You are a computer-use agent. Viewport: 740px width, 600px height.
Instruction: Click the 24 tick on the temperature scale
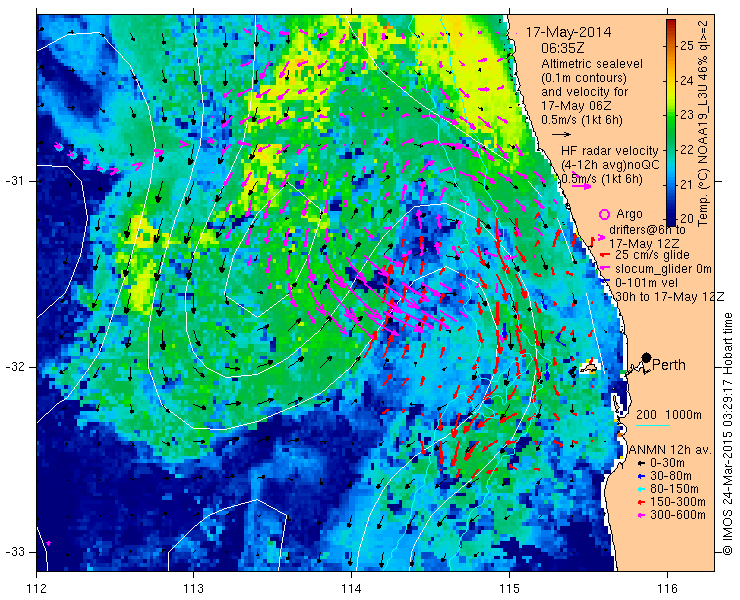coord(686,80)
